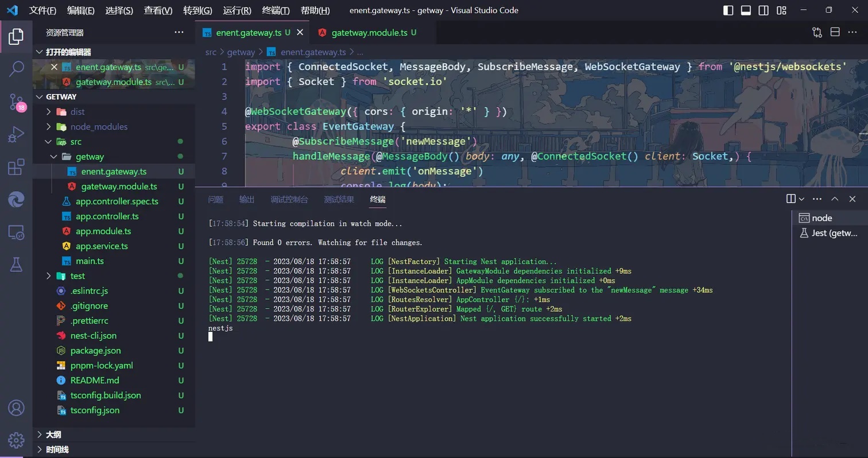Viewport: 868px width, 458px height.
Task: Expand the dist folder
Action: point(77,112)
